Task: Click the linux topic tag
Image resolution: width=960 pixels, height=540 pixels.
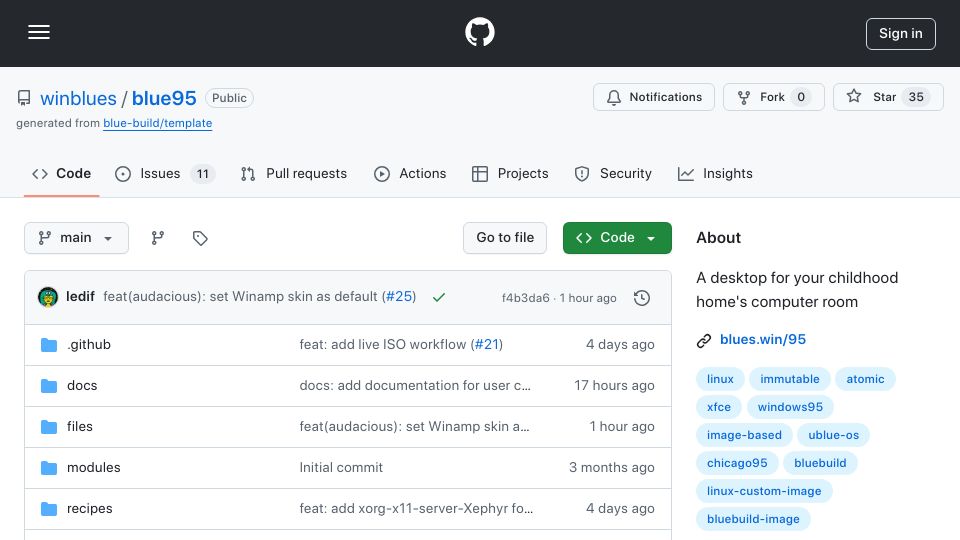Action: (720, 379)
